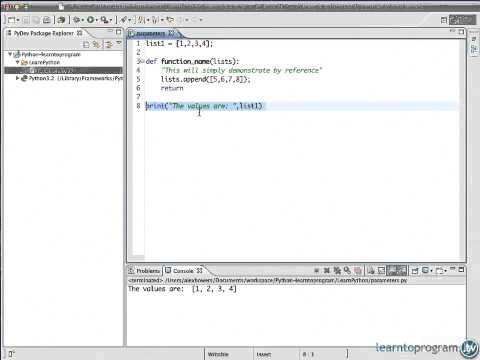Select the Console tab

(x=184, y=271)
